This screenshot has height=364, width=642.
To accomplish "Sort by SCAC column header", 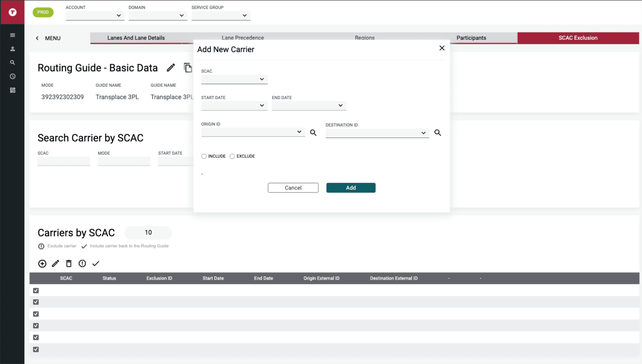I will (x=66, y=278).
